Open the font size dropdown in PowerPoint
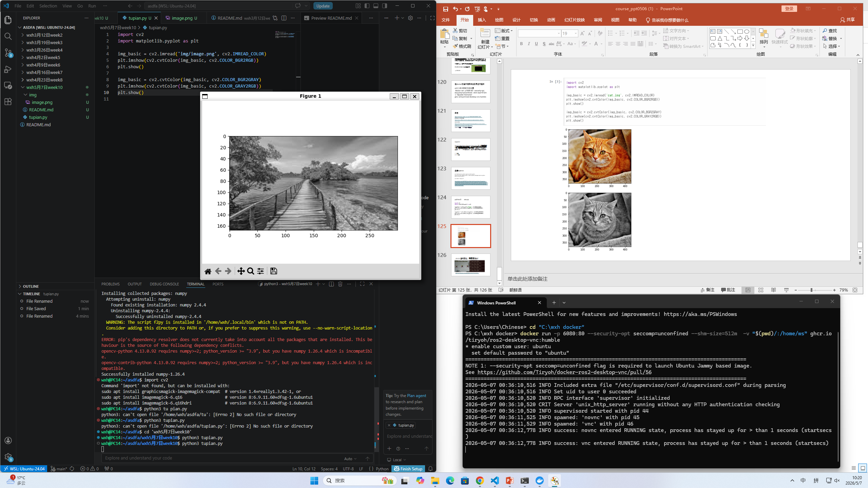This screenshot has width=868, height=488. point(576,33)
